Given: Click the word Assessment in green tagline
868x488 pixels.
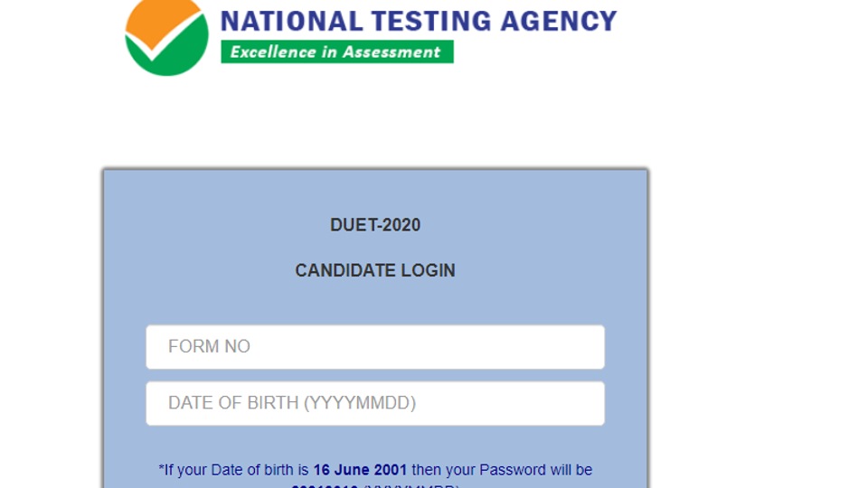Looking at the screenshot, I should click(x=392, y=52).
